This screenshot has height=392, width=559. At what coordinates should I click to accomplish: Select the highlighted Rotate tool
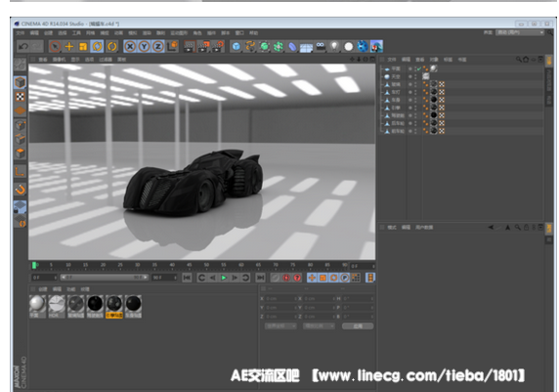tap(98, 47)
